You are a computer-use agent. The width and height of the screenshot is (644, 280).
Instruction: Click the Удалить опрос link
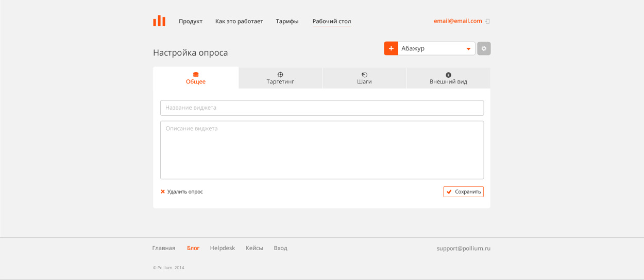click(x=185, y=191)
